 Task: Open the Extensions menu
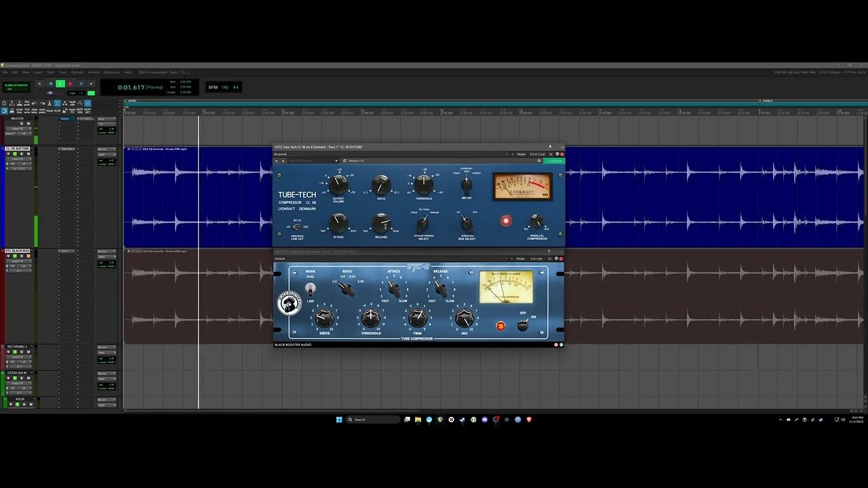pyautogui.click(x=111, y=72)
